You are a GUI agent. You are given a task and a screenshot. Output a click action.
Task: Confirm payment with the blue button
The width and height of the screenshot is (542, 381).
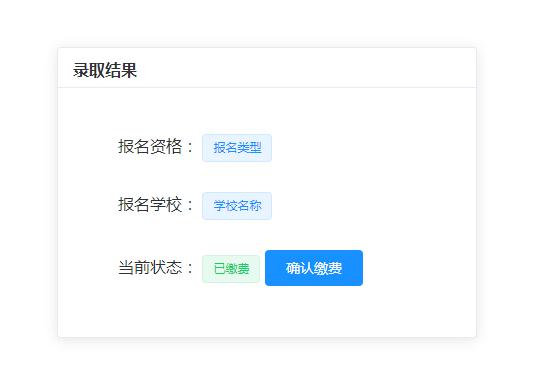click(314, 268)
